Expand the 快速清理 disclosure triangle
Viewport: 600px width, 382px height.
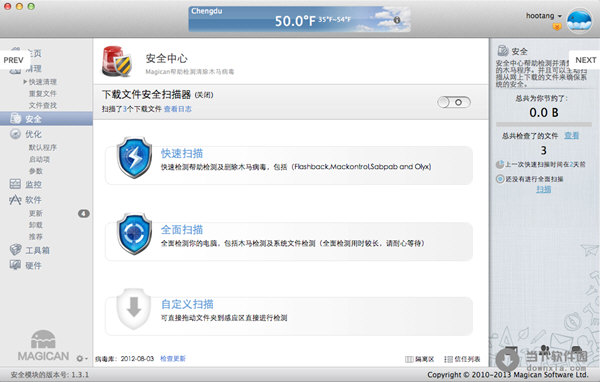click(25, 82)
